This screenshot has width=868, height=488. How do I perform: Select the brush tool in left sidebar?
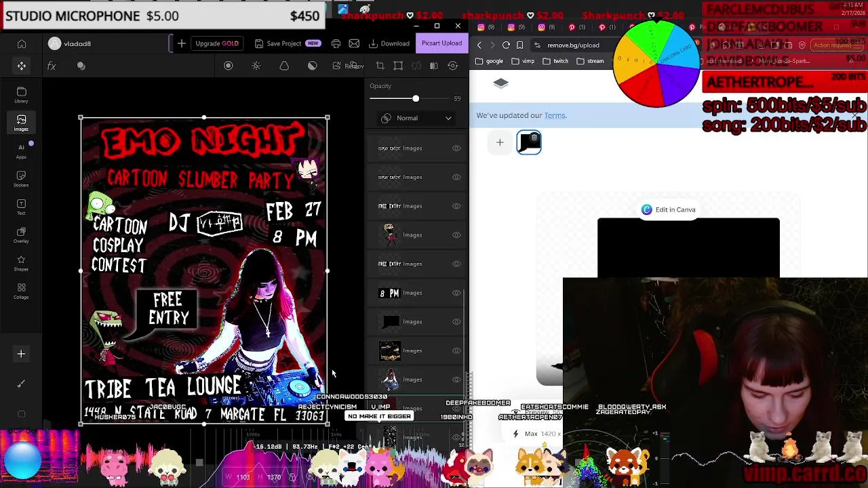coord(21,384)
